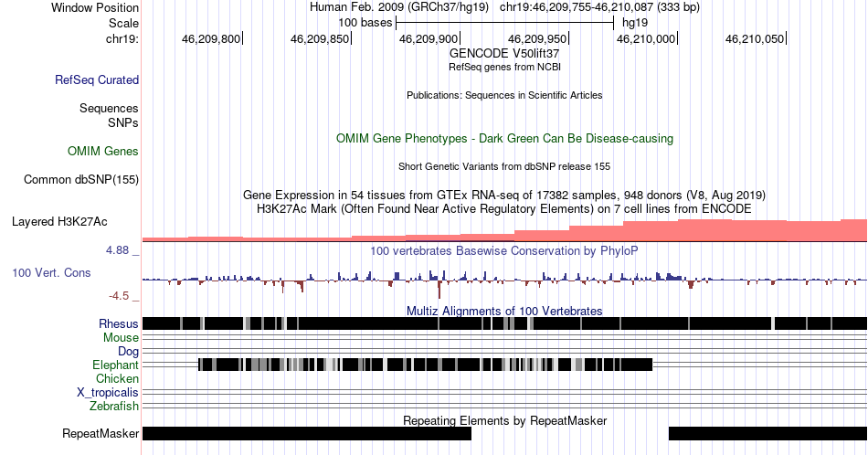Viewport: 868px width, 455px height.
Task: Click the left RepeatMasker black block
Action: click(307, 433)
